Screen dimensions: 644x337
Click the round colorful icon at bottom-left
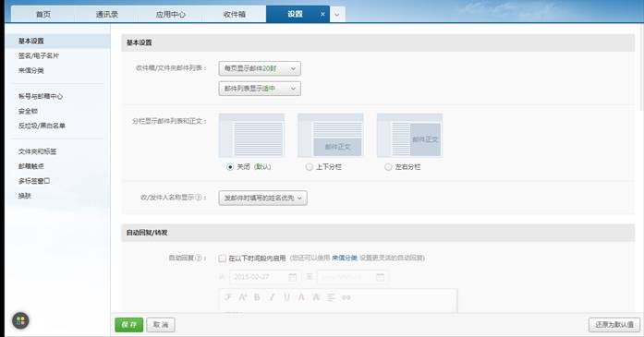click(20, 320)
